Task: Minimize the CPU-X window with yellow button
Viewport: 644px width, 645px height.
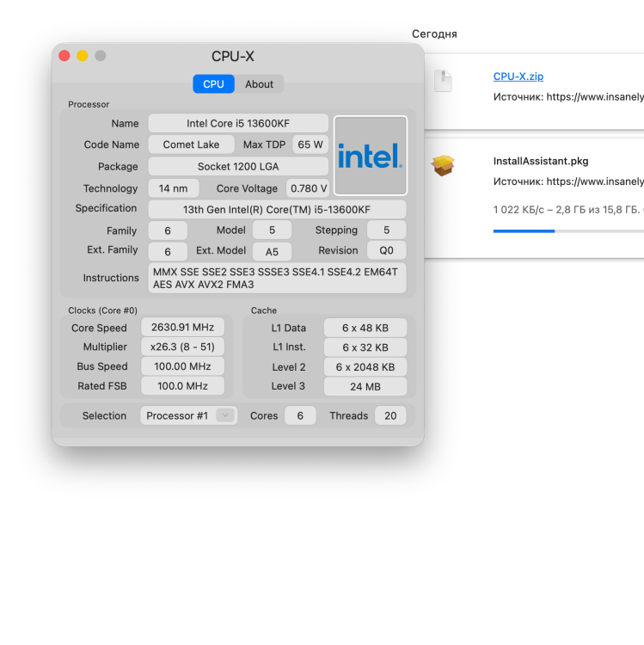Action: click(x=83, y=56)
